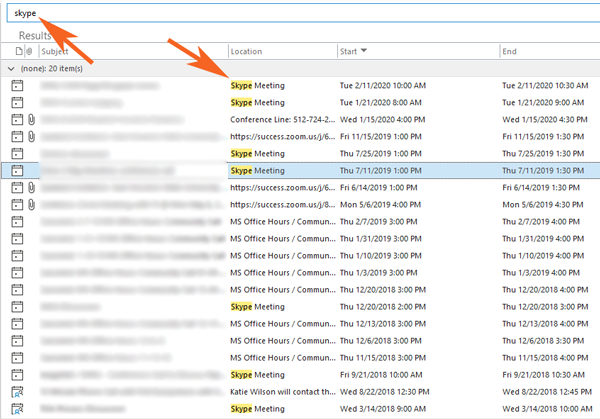Select end time 'Wed 8/22/2018 12:45 PM'
Screen dimensions: 600x419
click(x=547, y=392)
